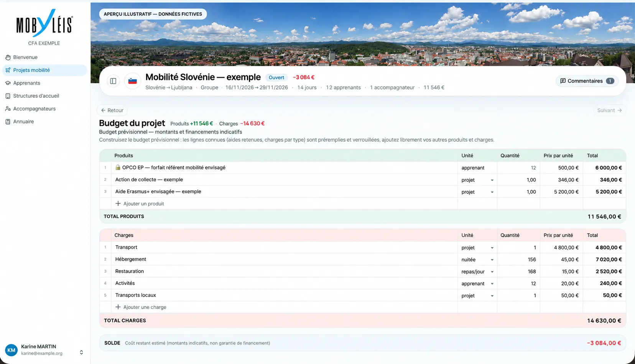
Task: Toggle the sidebar panel icon
Action: (x=113, y=81)
